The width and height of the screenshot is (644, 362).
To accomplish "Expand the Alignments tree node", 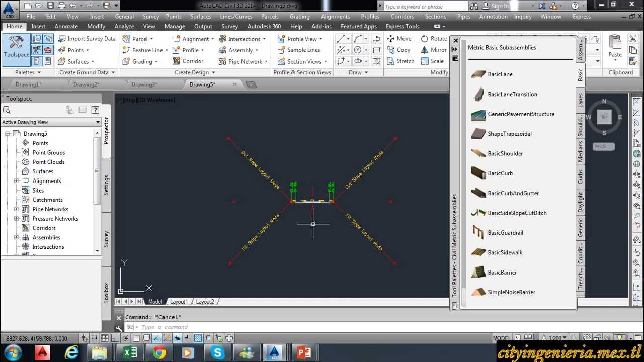I will 16,181.
